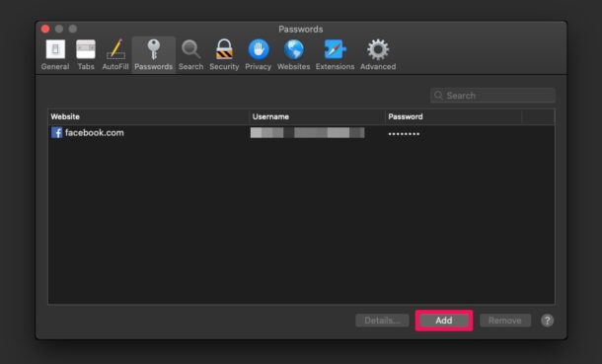This screenshot has width=602, height=364.
Task: Open the Privacy hand icon pane
Action: point(258,54)
